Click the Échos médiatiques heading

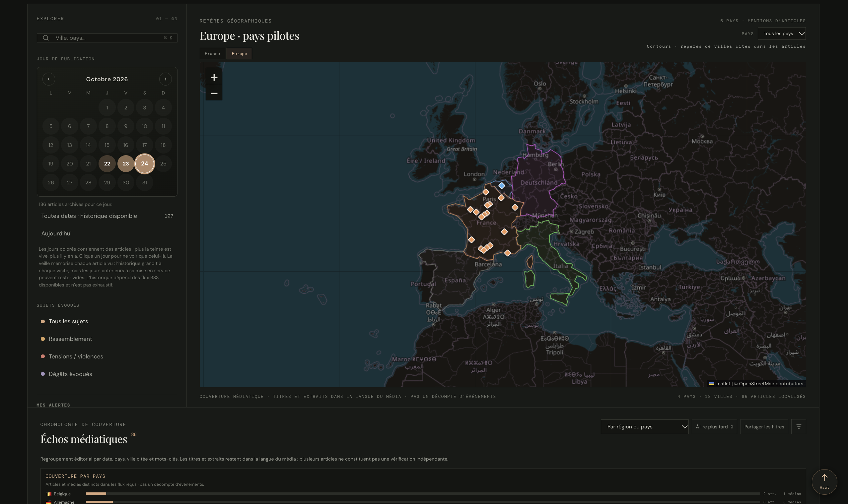coord(84,439)
